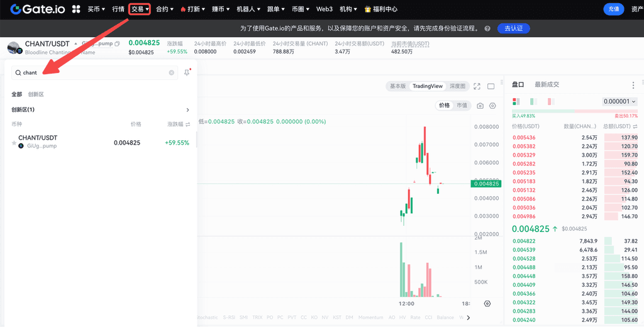Open the 合约 dropdown menu
644x327 pixels.
(165, 9)
